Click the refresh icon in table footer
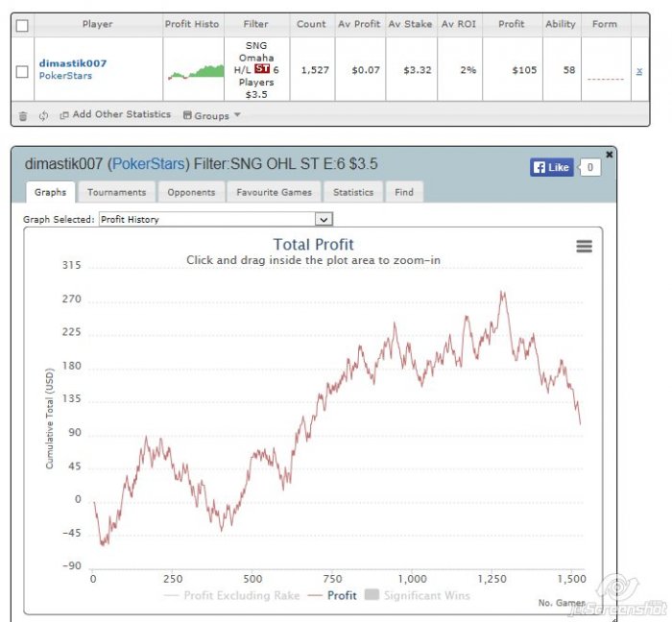The width and height of the screenshot is (672, 622). click(43, 115)
